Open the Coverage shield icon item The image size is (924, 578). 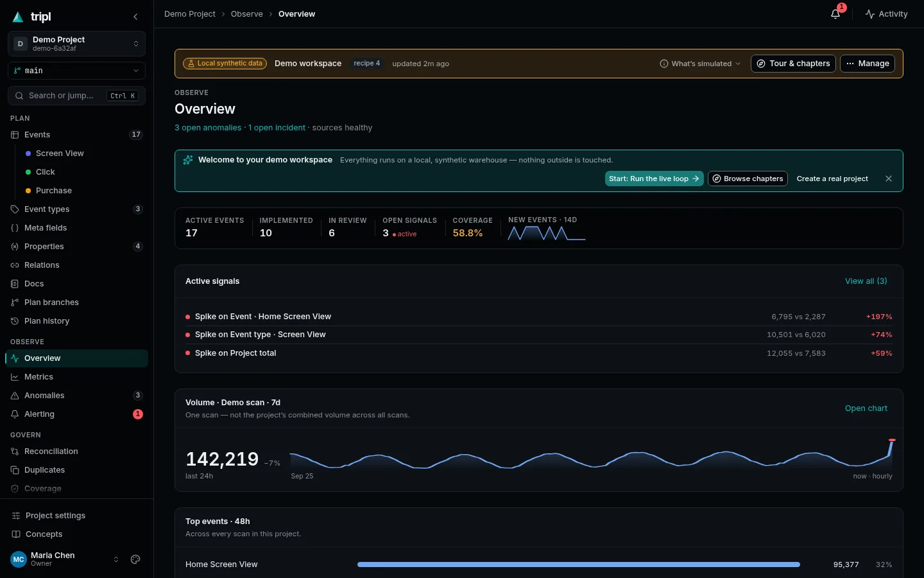click(x=76, y=489)
